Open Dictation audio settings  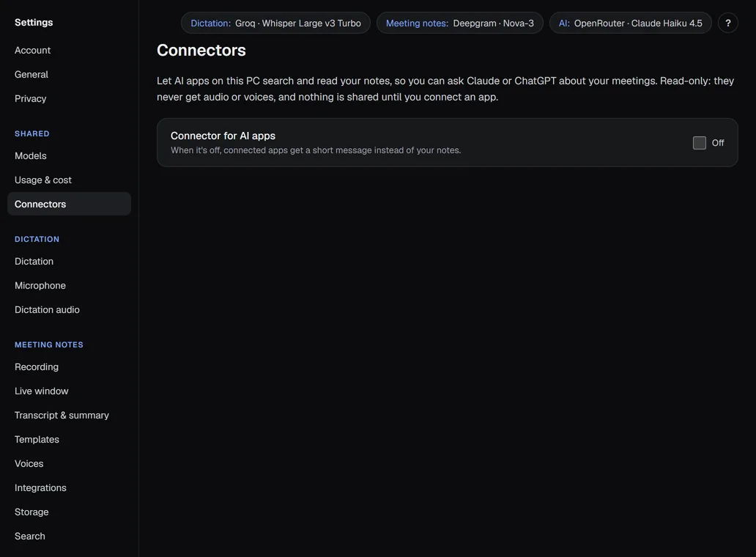point(69,309)
